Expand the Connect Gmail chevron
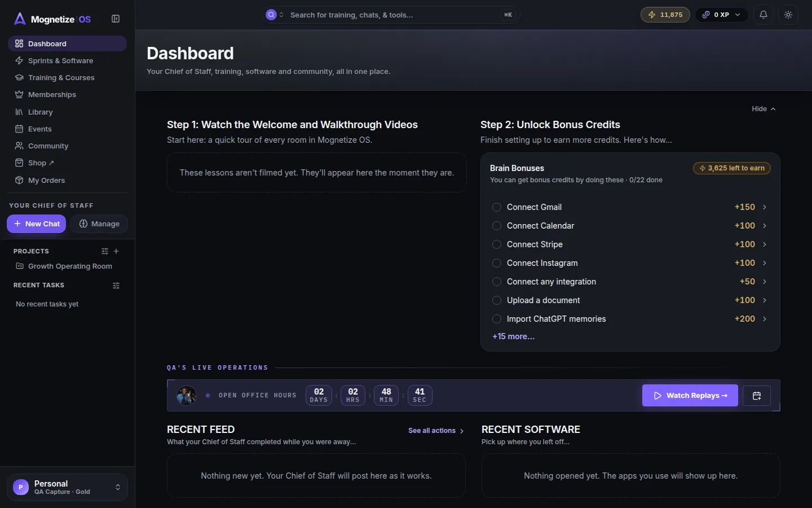The height and width of the screenshot is (508, 812). point(765,207)
